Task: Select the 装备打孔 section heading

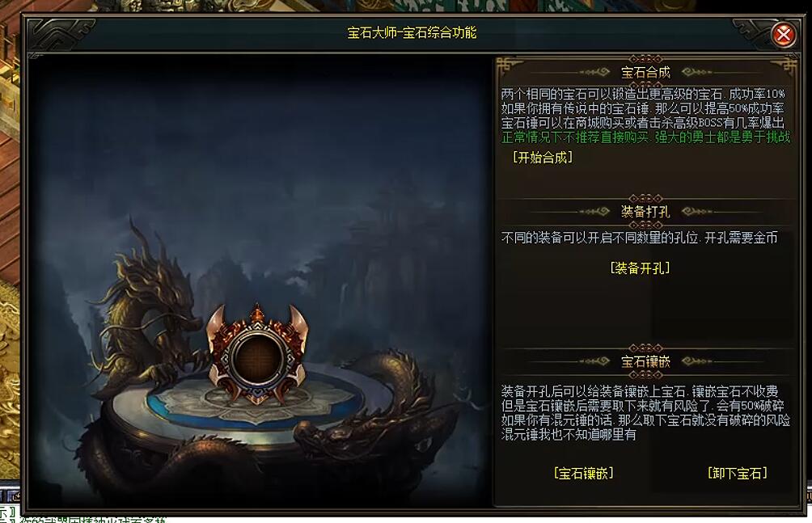Action: point(645,211)
